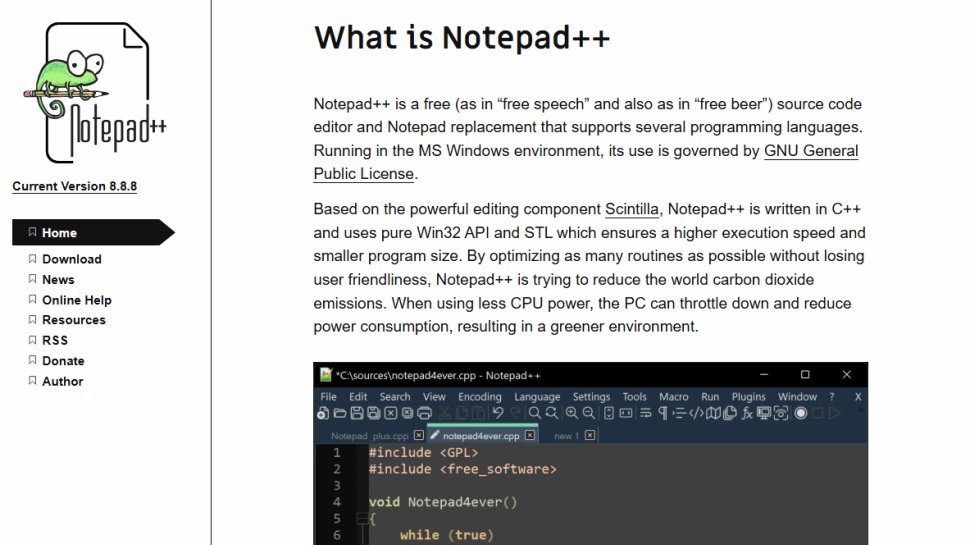
Task: Close the notepad4ever.cpp tab with its X
Action: (x=530, y=436)
